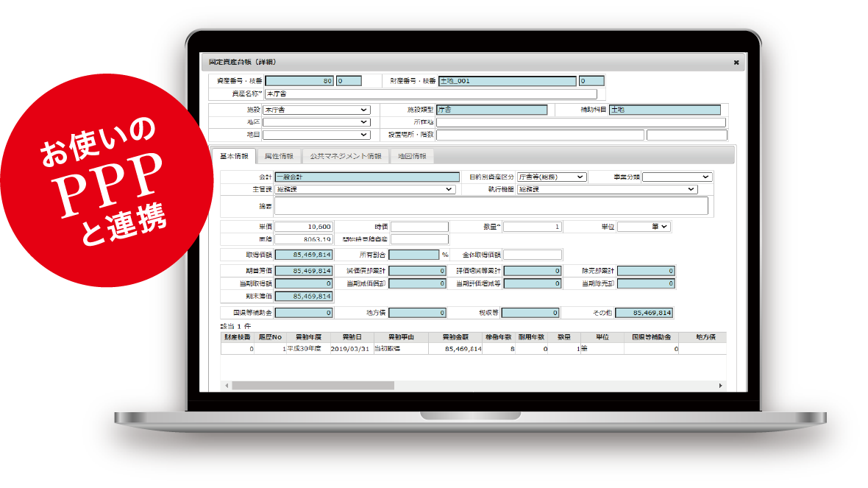Click the 財産番号 field showing 土地_001
Image resolution: width=868 pixels, height=488 pixels.
tap(508, 81)
